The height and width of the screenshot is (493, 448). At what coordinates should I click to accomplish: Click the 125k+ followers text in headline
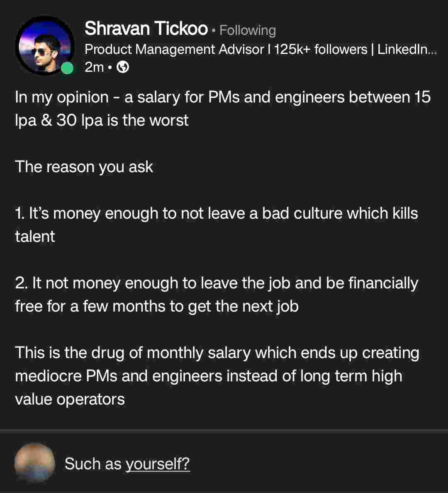tap(321, 49)
